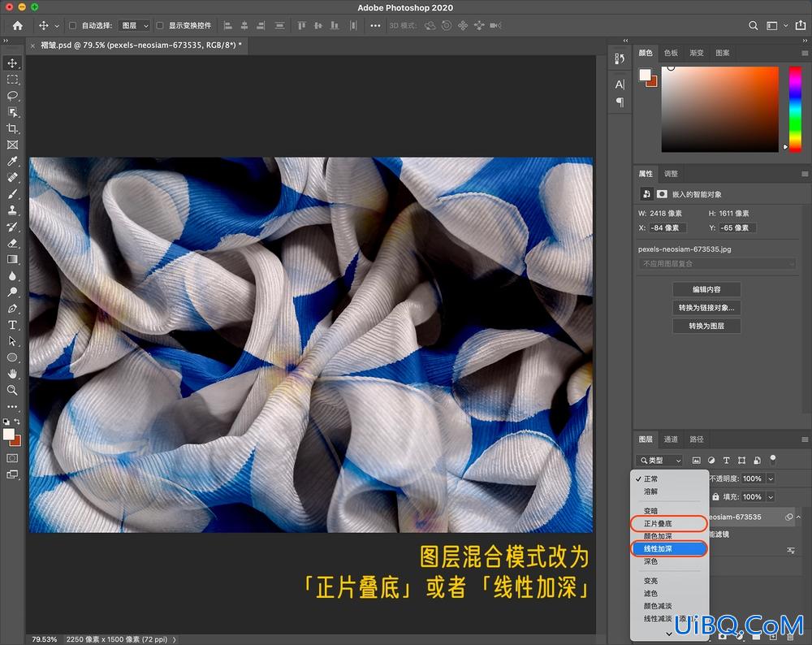812x645 pixels.
Task: Select the Lasso tool
Action: pyautogui.click(x=12, y=96)
